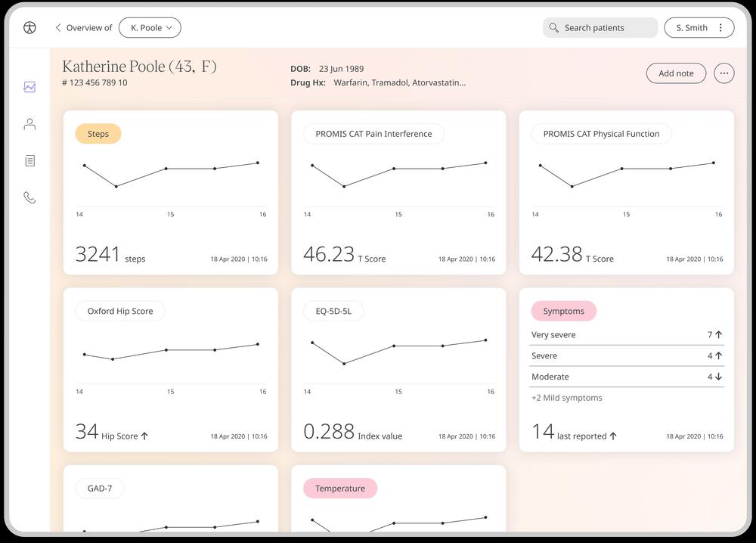Click the timestamp on the Symptoms card
The height and width of the screenshot is (543, 756).
pyautogui.click(x=695, y=436)
